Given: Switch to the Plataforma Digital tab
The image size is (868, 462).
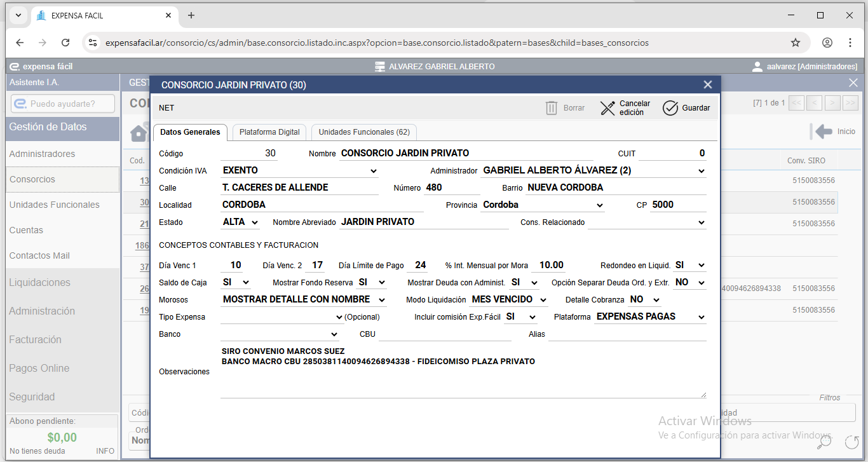Looking at the screenshot, I should 269,132.
